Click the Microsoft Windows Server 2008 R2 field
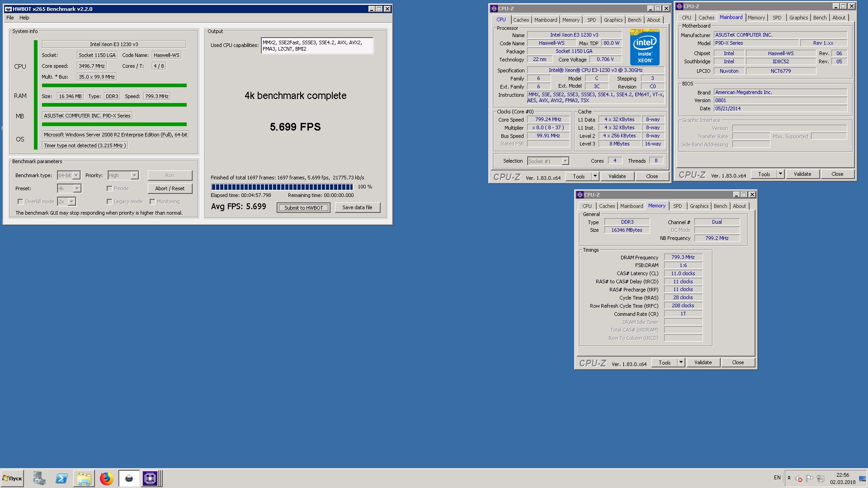Screen dimensions: 868x488 pyautogui.click(x=115, y=135)
